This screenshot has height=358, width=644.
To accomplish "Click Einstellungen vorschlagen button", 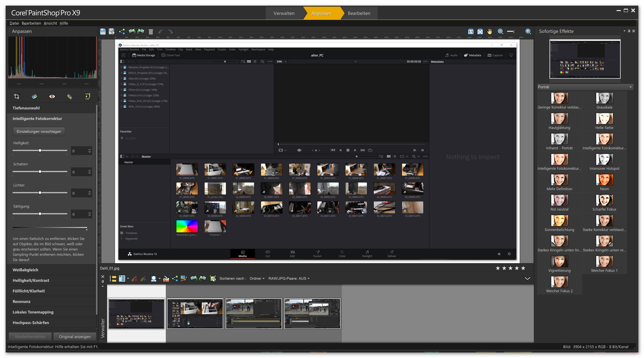I will (x=39, y=131).
